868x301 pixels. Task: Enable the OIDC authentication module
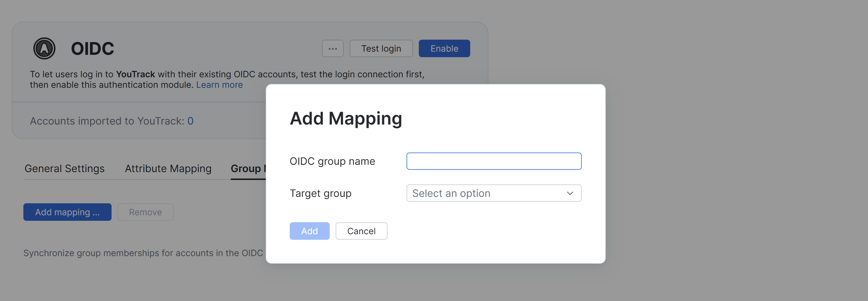point(444,48)
